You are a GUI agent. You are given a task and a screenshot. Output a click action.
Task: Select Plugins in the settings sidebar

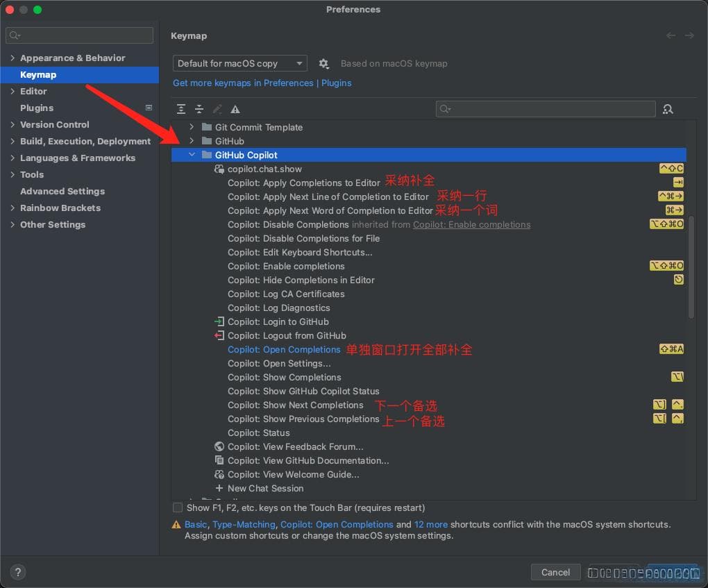click(79, 108)
